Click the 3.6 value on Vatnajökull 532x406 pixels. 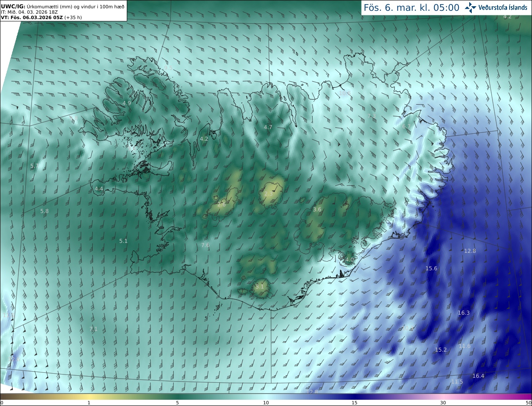[317, 209]
